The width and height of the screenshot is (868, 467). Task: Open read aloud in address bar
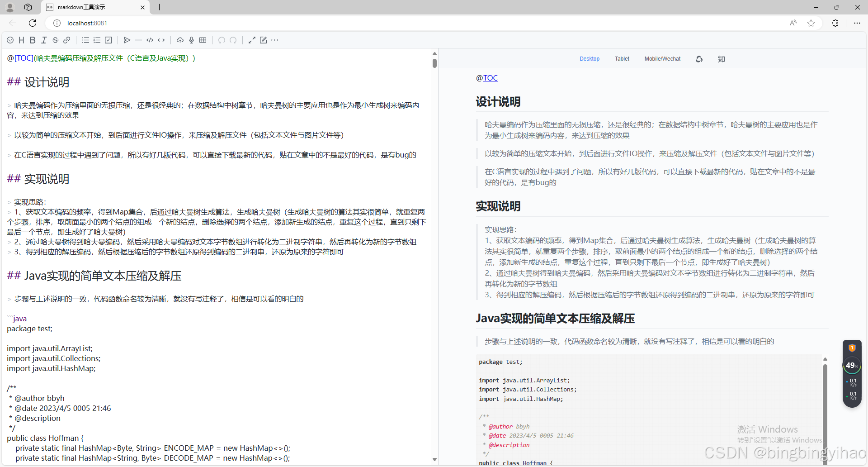(x=793, y=23)
